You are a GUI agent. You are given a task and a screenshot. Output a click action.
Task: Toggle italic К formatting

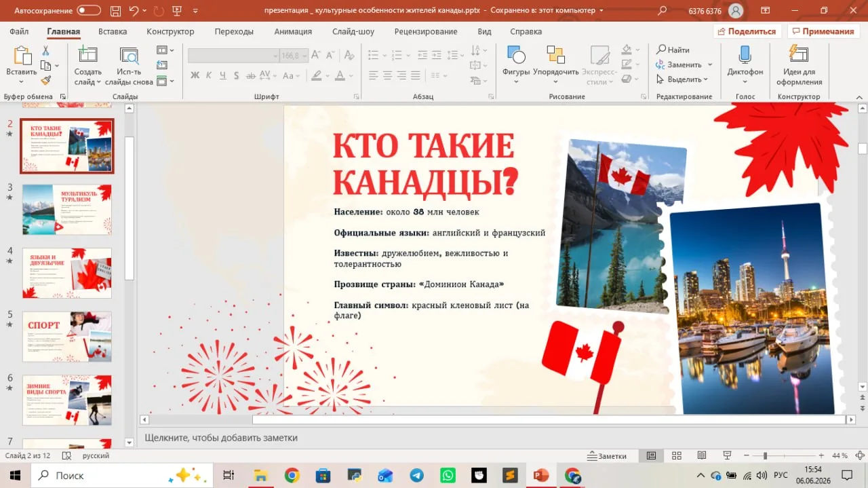[209, 75]
